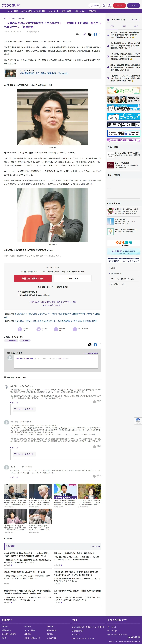Image resolution: width=142 pixels, height=644 pixels.
Task: Follow the 高市政権 category chip
Action: click(25, 340)
